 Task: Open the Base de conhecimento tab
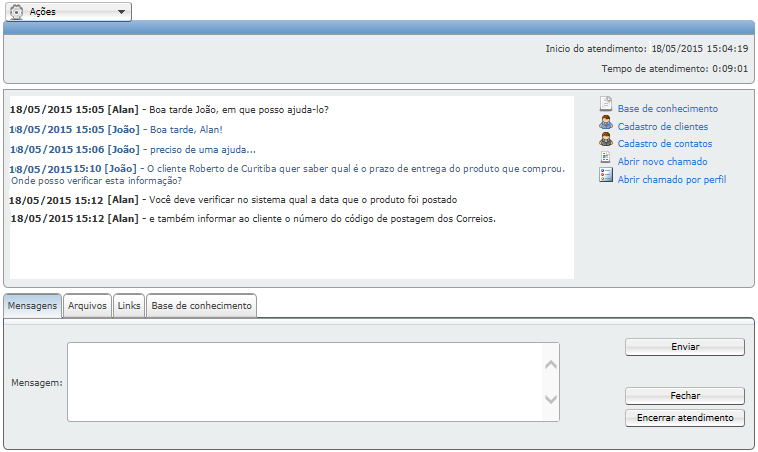(201, 306)
